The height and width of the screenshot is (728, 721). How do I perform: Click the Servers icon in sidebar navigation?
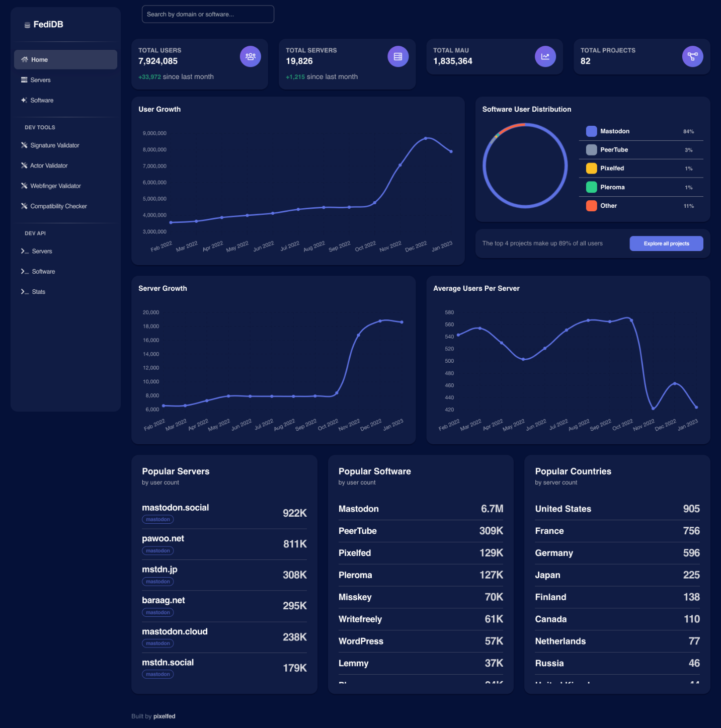pos(24,80)
